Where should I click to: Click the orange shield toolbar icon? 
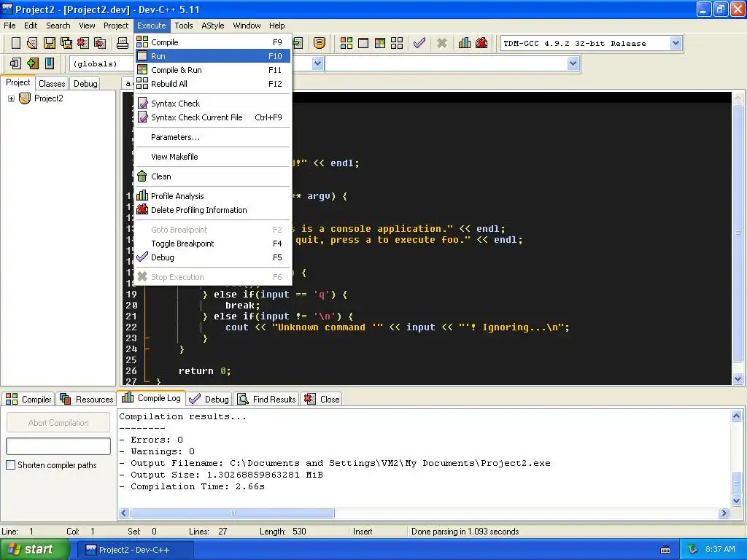coord(320,43)
